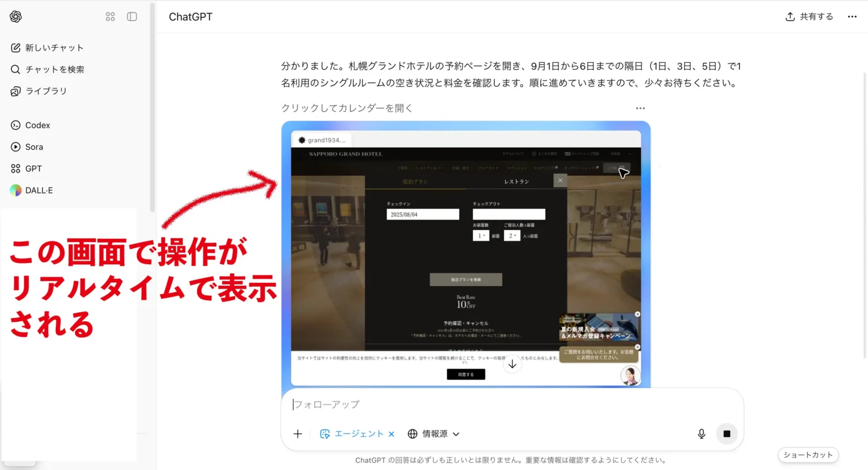Click the ショートカット shortcuts button
The height and width of the screenshot is (470, 868).
808,455
